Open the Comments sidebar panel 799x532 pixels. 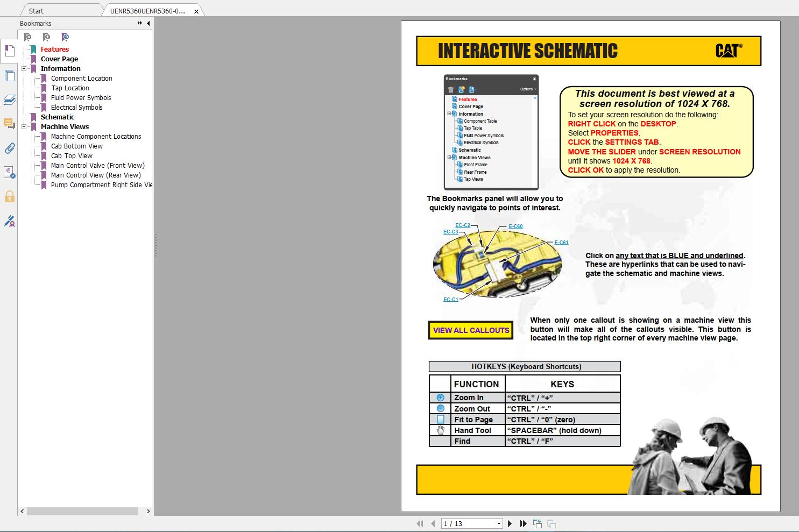coord(9,124)
